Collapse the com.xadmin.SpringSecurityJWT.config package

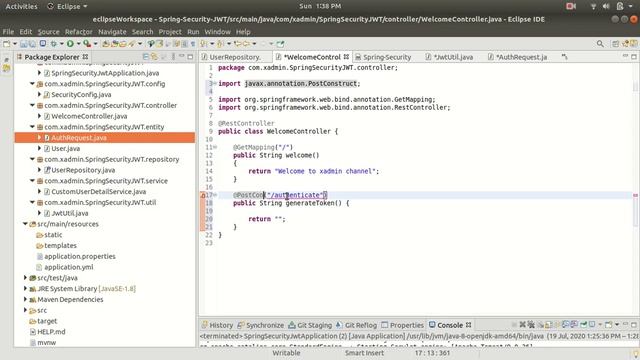point(32,84)
